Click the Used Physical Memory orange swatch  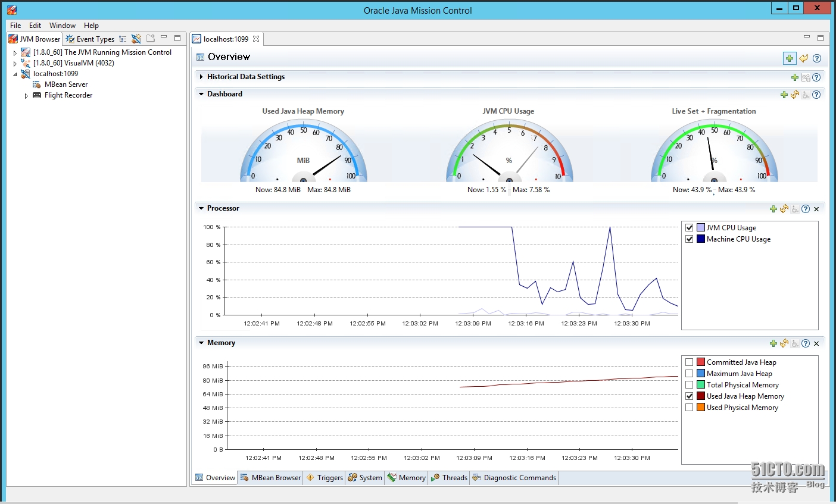point(701,408)
